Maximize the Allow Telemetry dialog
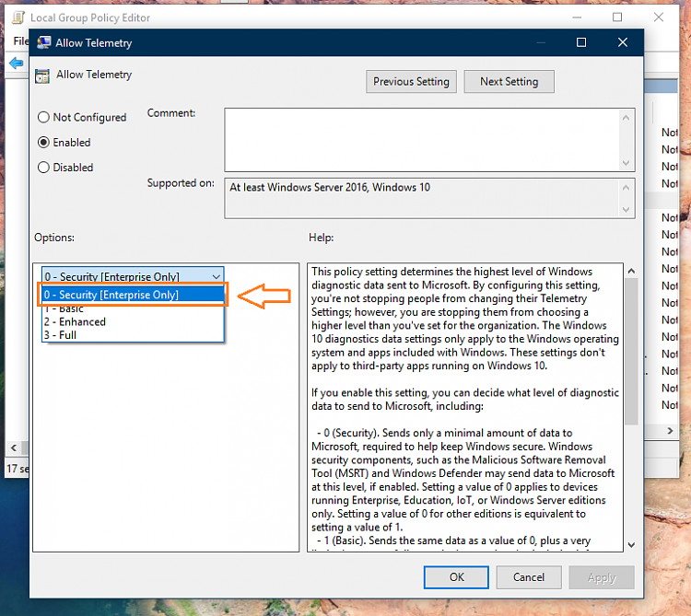This screenshot has height=616, width=691. [581, 42]
